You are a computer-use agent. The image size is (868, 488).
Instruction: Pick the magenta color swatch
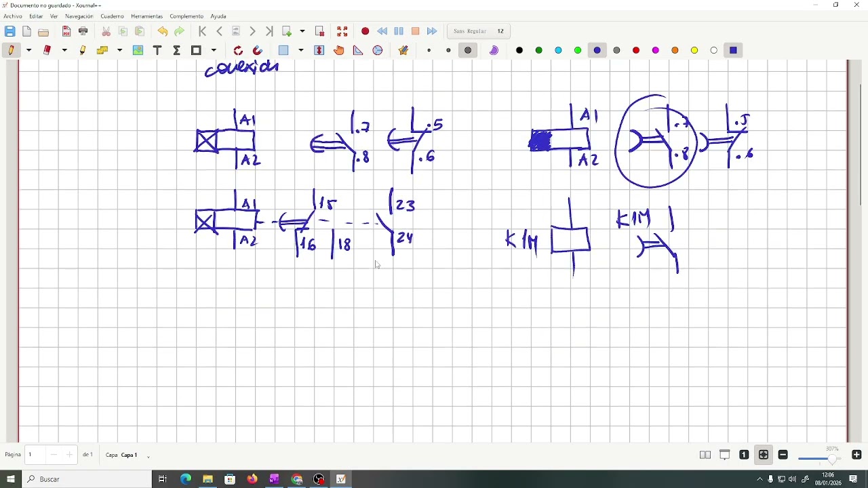click(x=656, y=51)
